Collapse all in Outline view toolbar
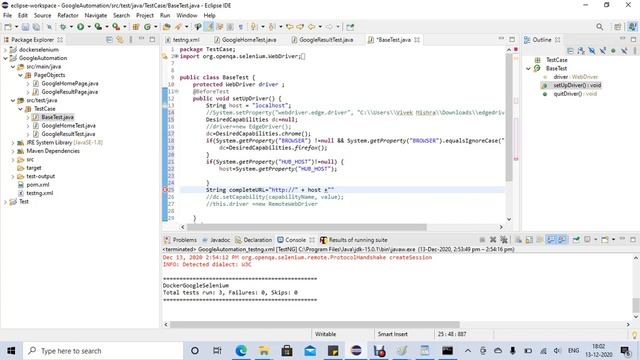 (x=570, y=51)
